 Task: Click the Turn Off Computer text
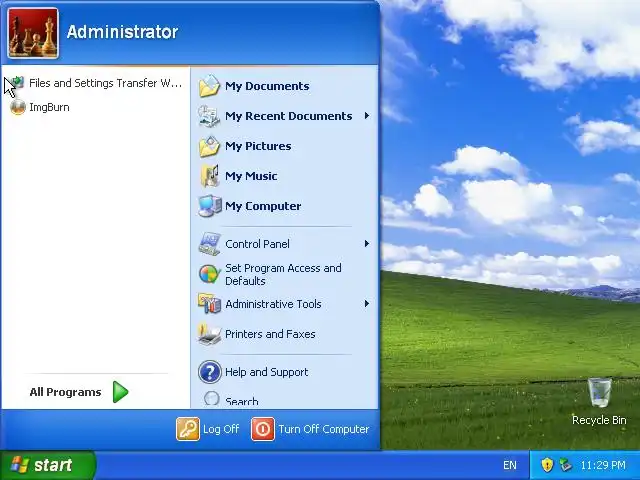[324, 429]
